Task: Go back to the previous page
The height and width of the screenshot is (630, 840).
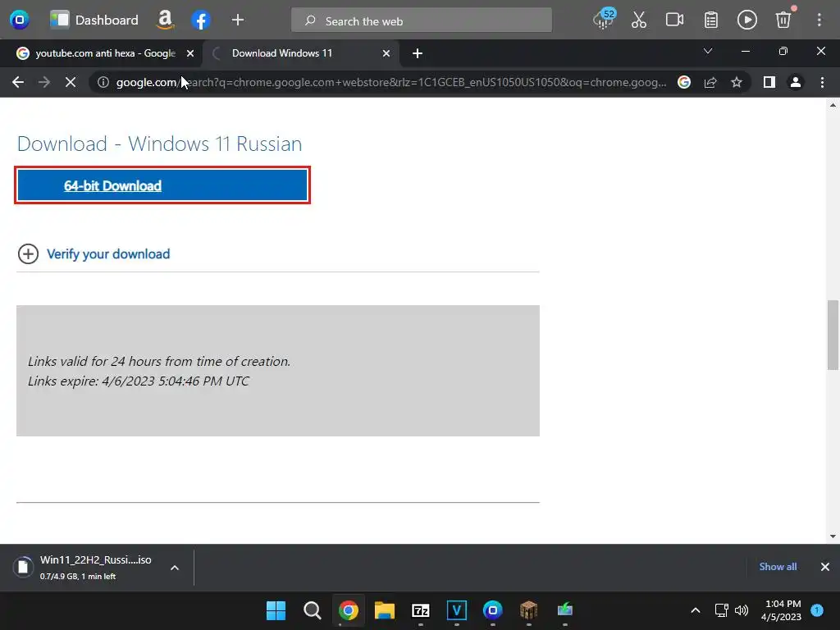Action: pos(18,82)
